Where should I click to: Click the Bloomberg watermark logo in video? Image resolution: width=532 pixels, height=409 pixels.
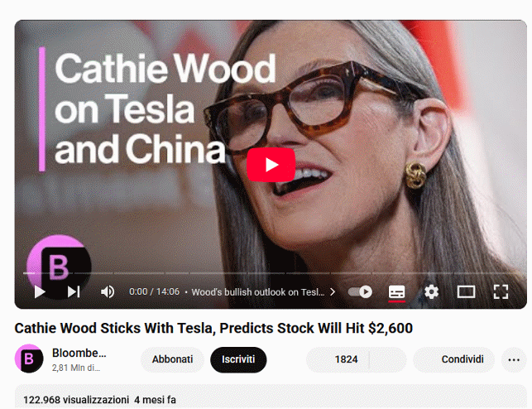click(59, 267)
